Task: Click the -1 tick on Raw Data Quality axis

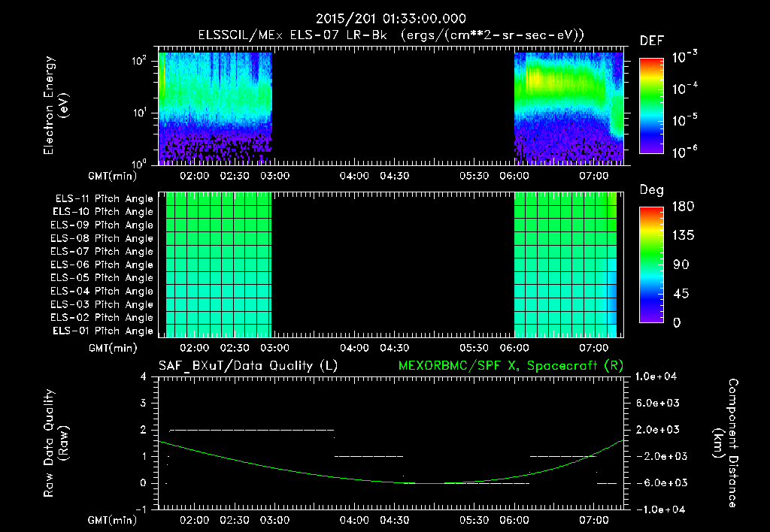Action: pos(141,509)
